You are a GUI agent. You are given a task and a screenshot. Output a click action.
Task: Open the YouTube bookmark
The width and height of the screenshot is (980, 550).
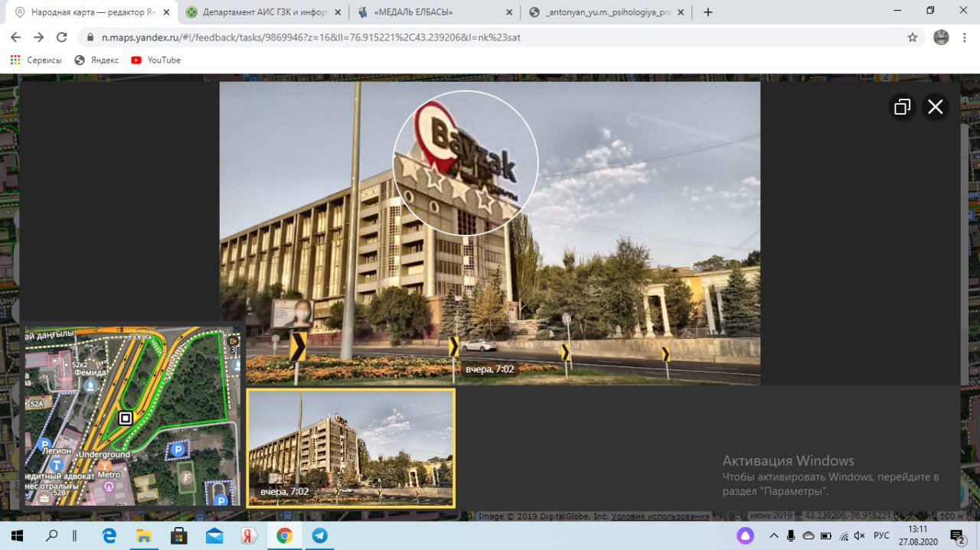point(156,60)
